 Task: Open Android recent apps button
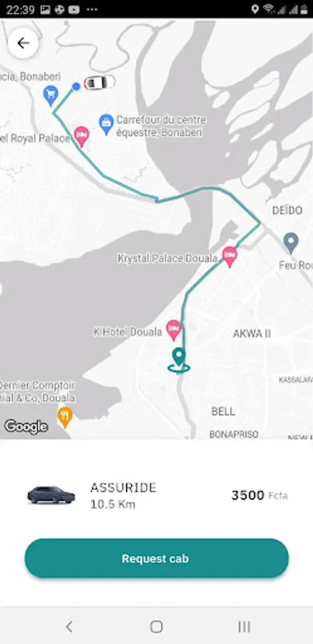point(244,626)
